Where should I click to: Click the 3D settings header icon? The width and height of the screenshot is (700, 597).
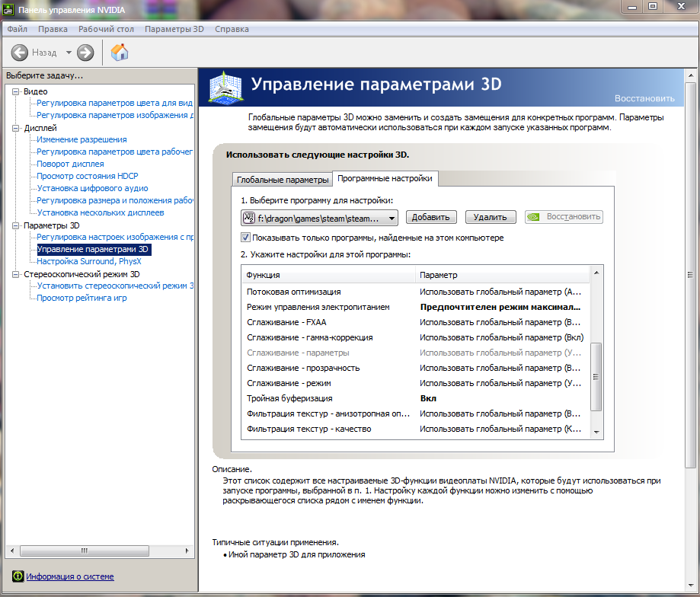point(225,87)
